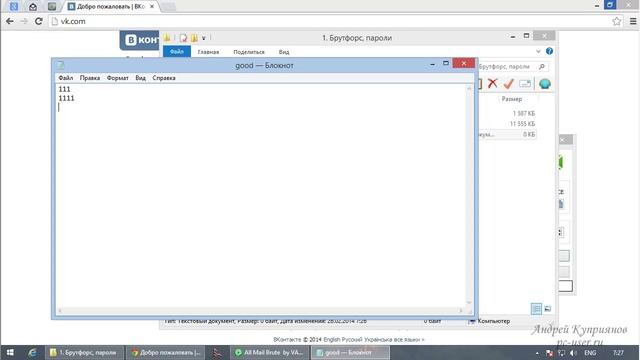640x360 pixels.
Task: Place cursor on the line reading 1111
Action: [x=67, y=98]
